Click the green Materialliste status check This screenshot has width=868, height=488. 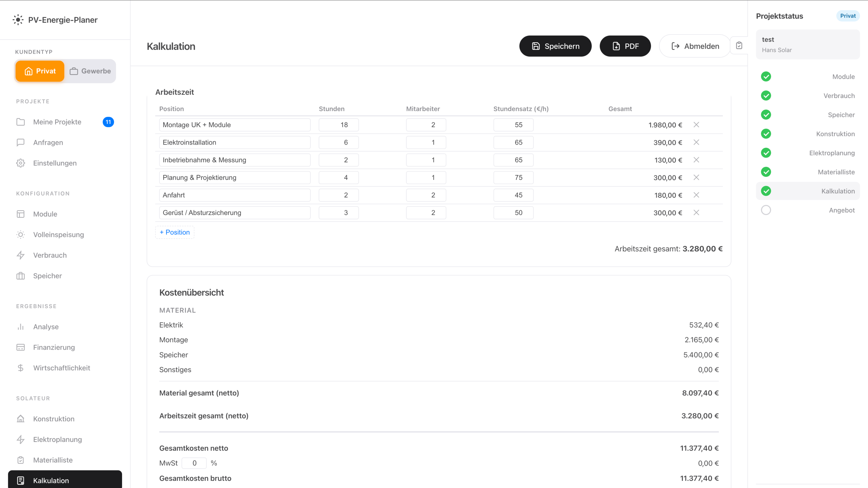coord(766,172)
